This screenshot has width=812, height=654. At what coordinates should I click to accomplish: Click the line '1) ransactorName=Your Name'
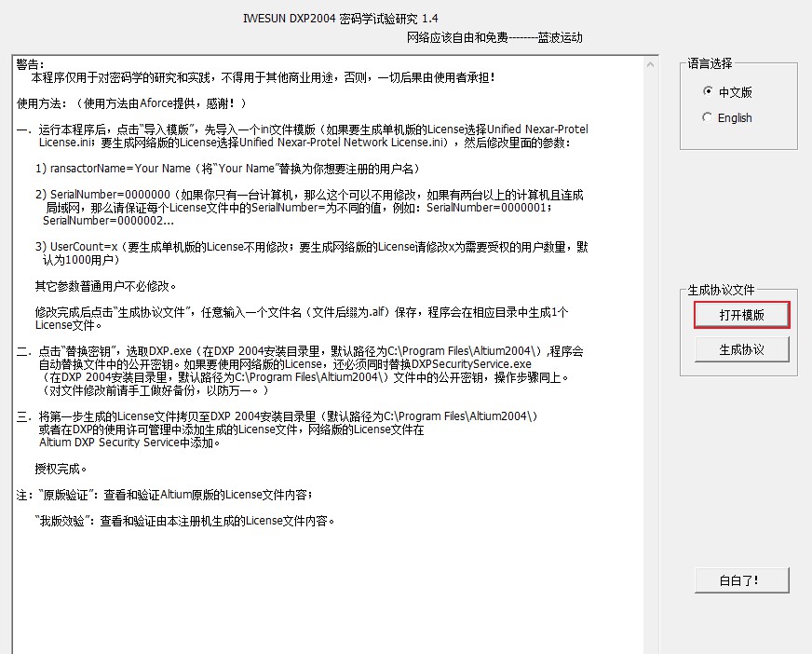coord(229,169)
